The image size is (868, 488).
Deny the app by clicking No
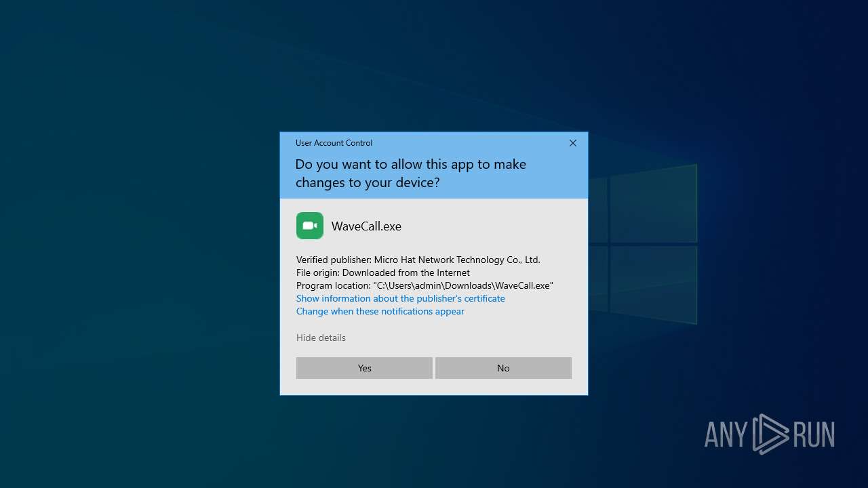click(503, 368)
